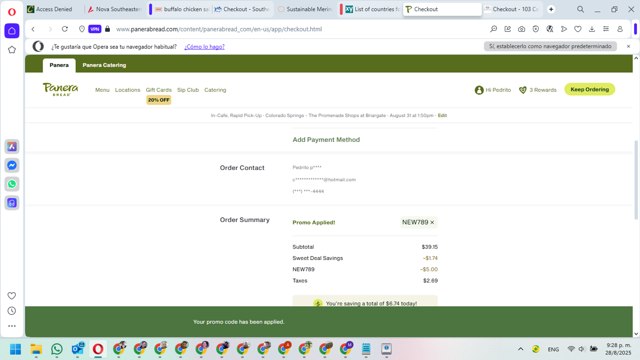Open taskbar clock and date
The height and width of the screenshot is (360, 640).
(618, 349)
